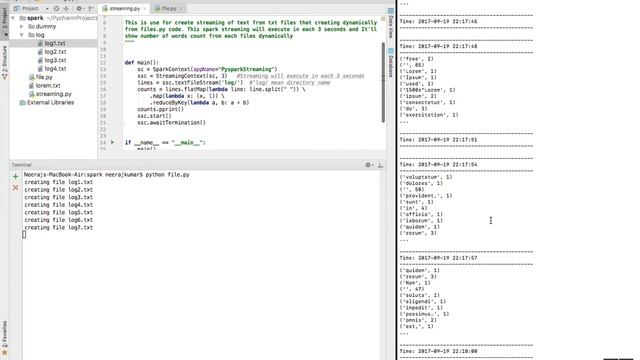640x360 pixels.
Task: Open the Structure tool window side tab
Action: pos(4,61)
